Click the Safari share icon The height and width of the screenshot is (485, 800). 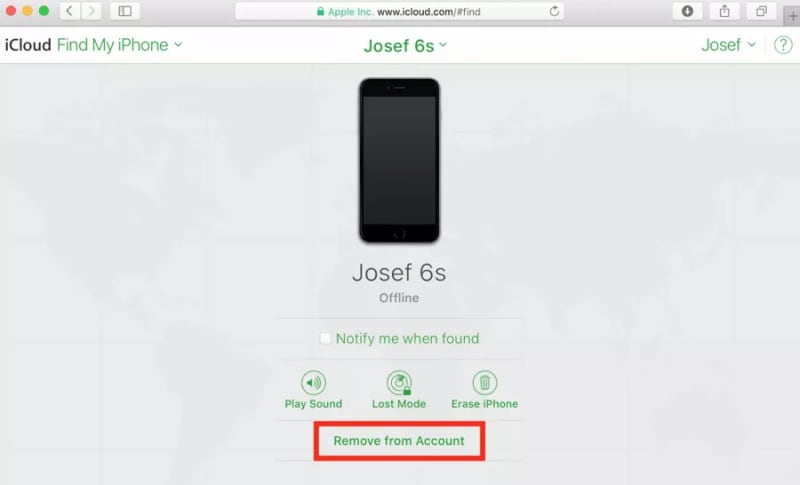point(724,11)
